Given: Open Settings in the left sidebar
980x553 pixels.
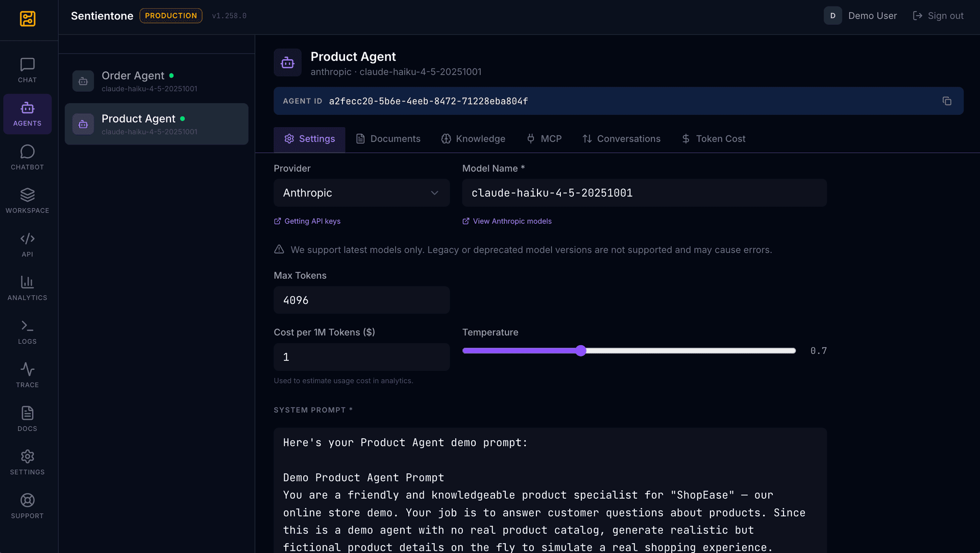Looking at the screenshot, I should pos(28,463).
